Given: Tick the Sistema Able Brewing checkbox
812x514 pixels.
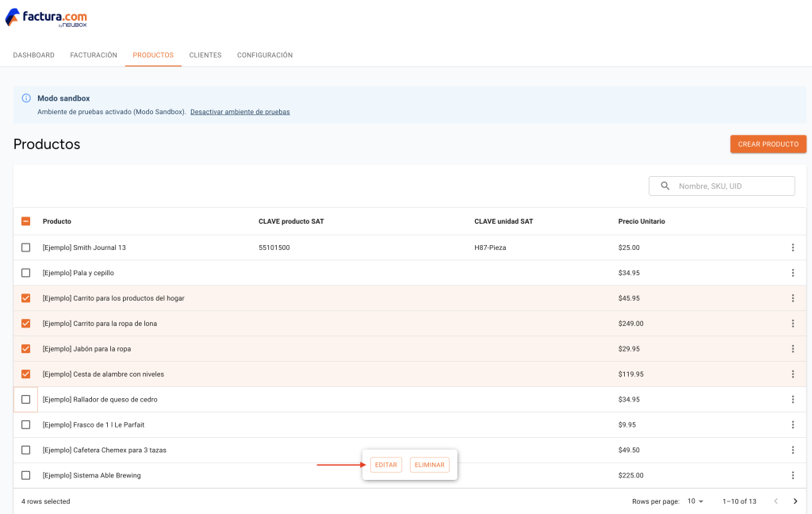Looking at the screenshot, I should coord(26,476).
